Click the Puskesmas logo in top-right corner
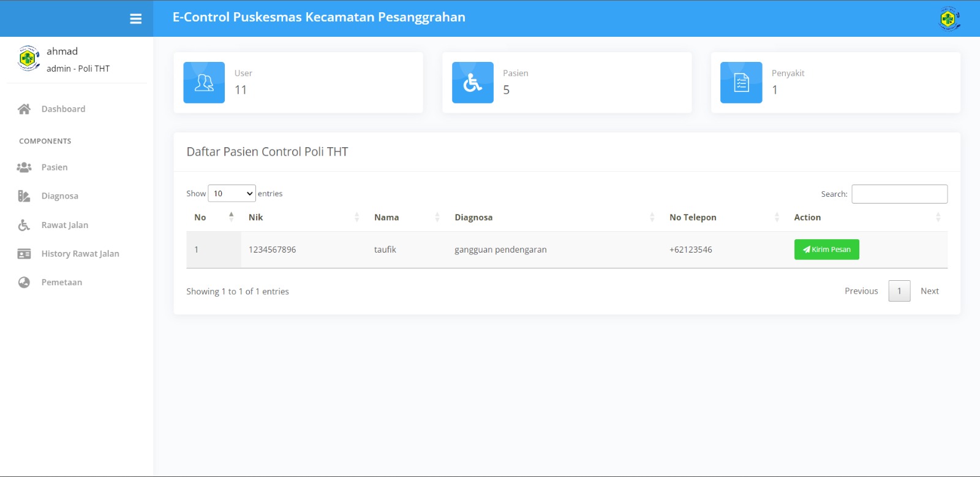The image size is (980, 477). point(949,19)
